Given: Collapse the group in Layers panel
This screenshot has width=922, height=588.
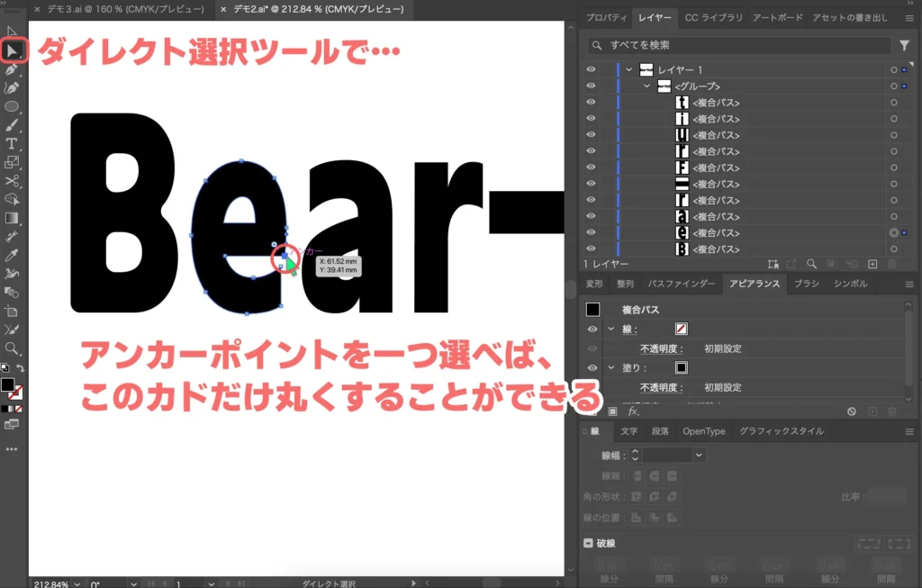Looking at the screenshot, I should (646, 86).
